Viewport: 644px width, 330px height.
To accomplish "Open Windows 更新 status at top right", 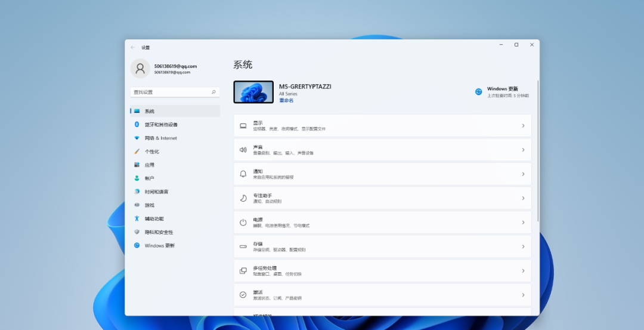I will click(501, 91).
